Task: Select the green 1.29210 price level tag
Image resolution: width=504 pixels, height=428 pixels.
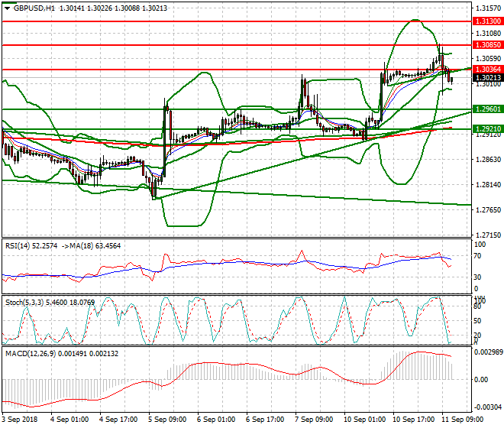Action: [487, 129]
